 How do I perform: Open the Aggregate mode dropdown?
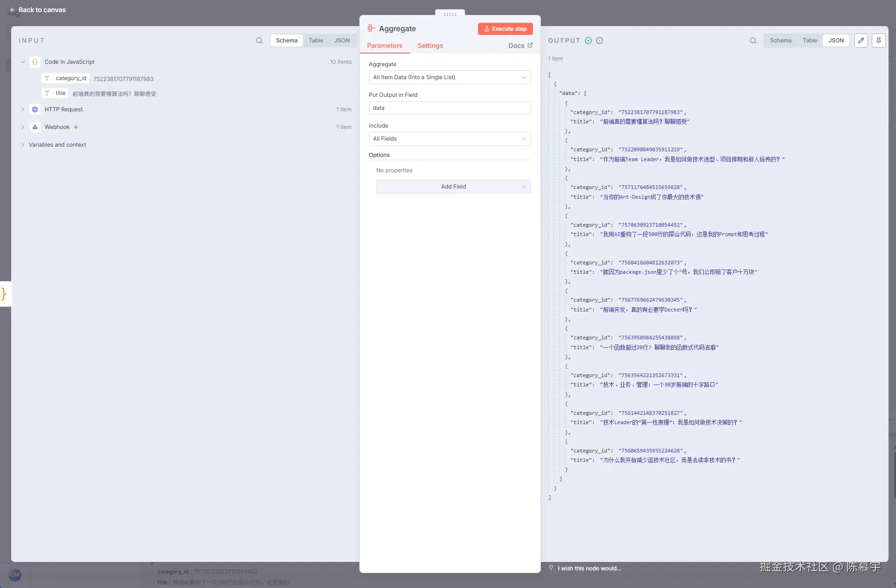pyautogui.click(x=449, y=77)
